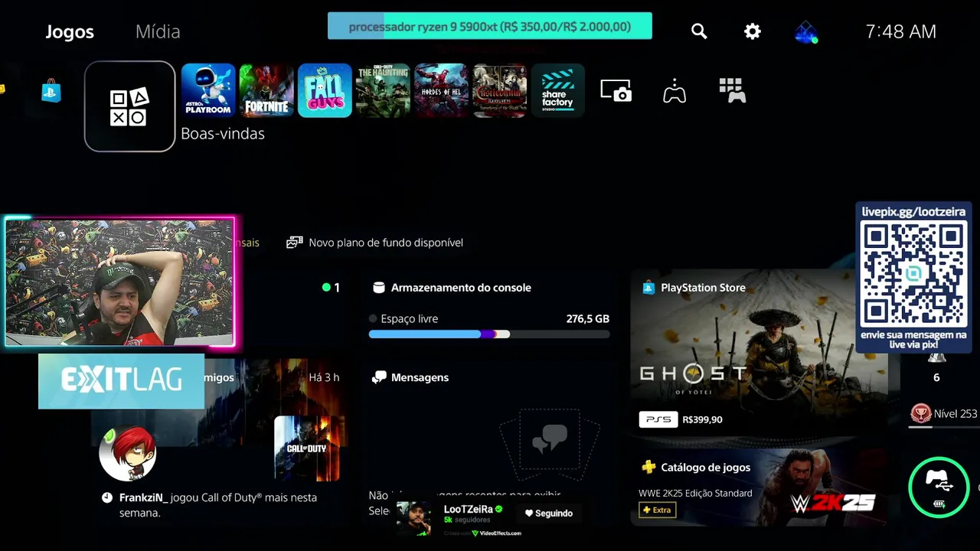
Task: Click the PlayStation Plus icon beside Catálogo
Action: [x=648, y=467]
